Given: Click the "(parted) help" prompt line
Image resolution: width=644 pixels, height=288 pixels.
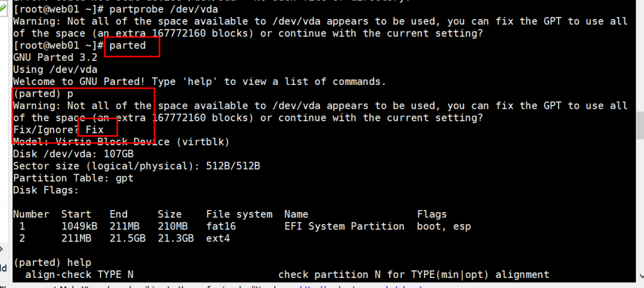Looking at the screenshot, I should point(52,262).
